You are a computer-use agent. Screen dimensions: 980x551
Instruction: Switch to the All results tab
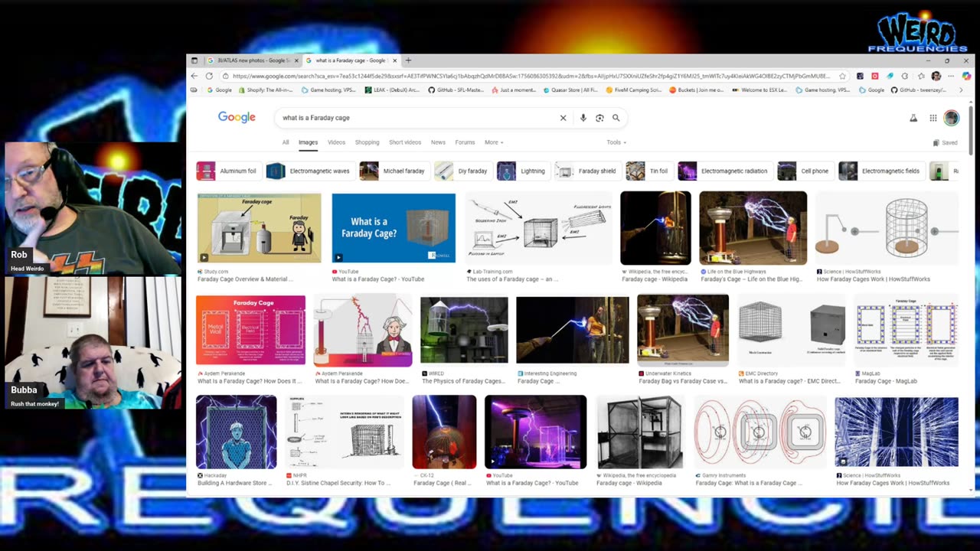[286, 142]
